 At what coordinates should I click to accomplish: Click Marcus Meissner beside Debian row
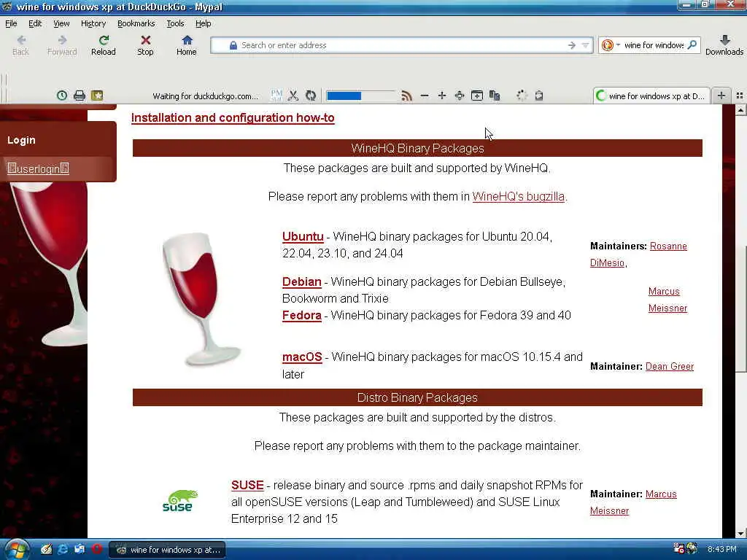pos(667,300)
